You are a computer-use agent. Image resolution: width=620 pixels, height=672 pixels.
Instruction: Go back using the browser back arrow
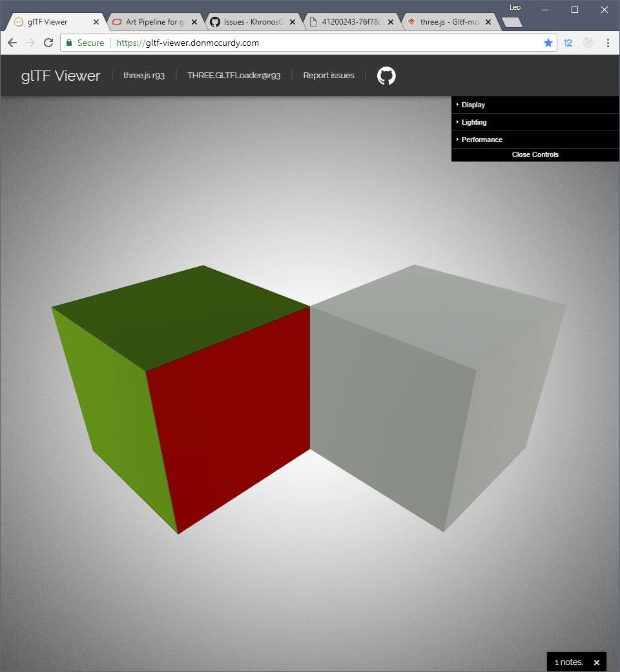(12, 42)
